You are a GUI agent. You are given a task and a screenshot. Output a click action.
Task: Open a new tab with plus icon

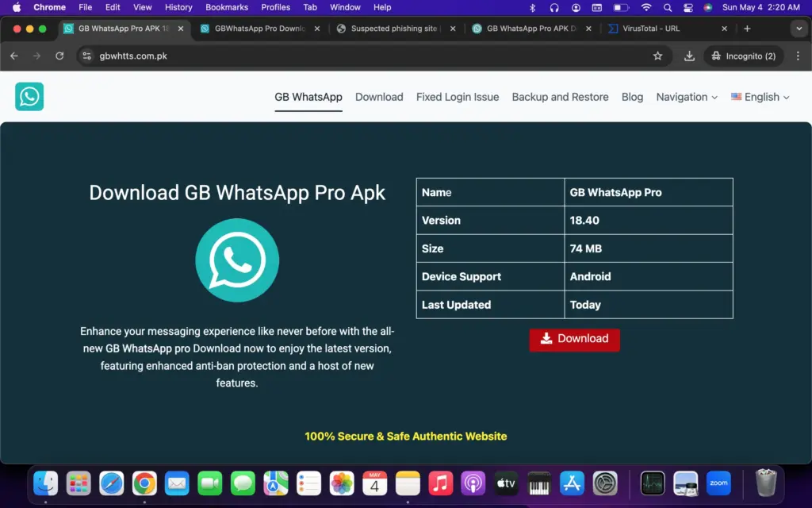(747, 29)
